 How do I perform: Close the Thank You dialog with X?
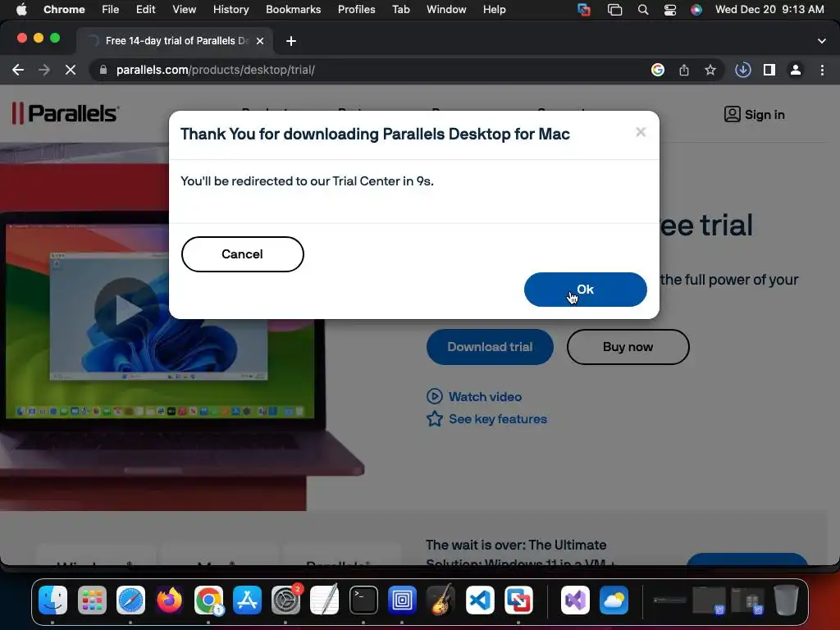click(640, 132)
